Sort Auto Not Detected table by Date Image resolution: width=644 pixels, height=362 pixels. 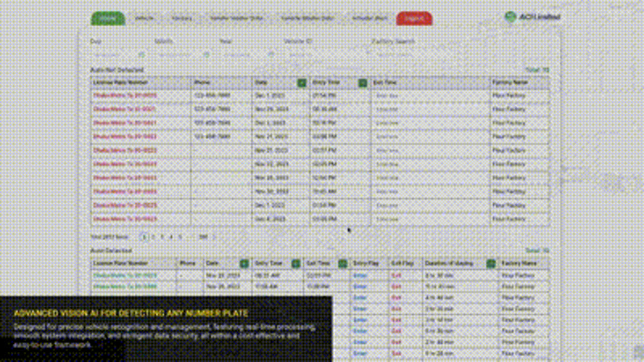tap(302, 83)
